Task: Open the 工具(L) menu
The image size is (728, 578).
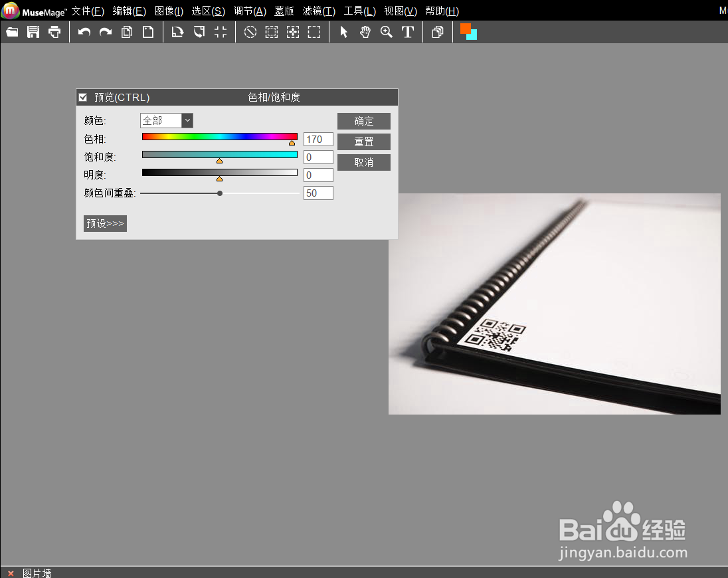Action: click(360, 11)
